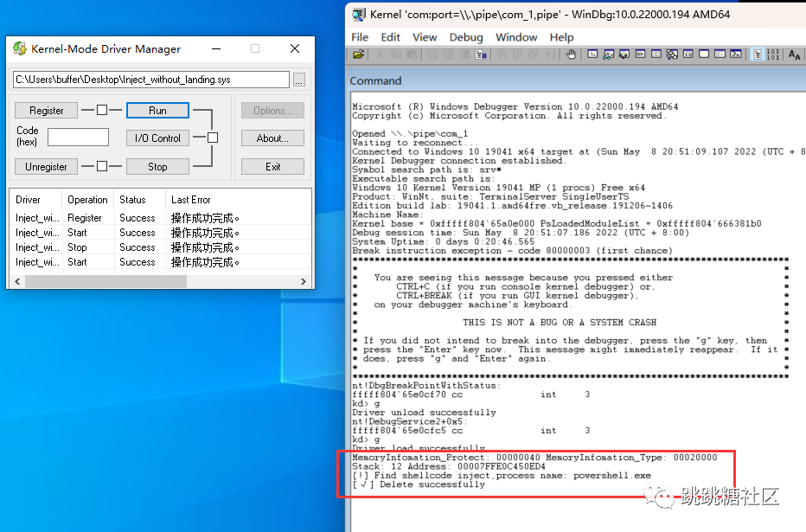Open the Memory window icon

(x=655, y=54)
